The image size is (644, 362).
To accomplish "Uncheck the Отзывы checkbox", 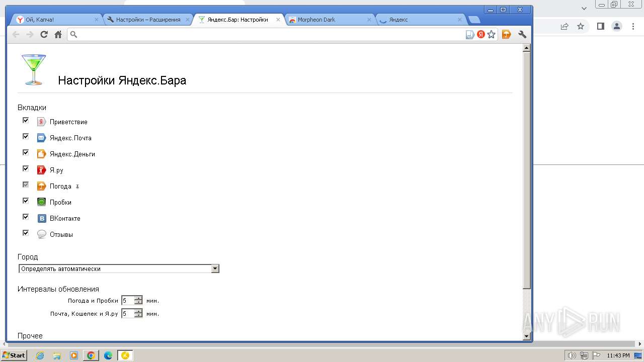I will click(x=26, y=233).
